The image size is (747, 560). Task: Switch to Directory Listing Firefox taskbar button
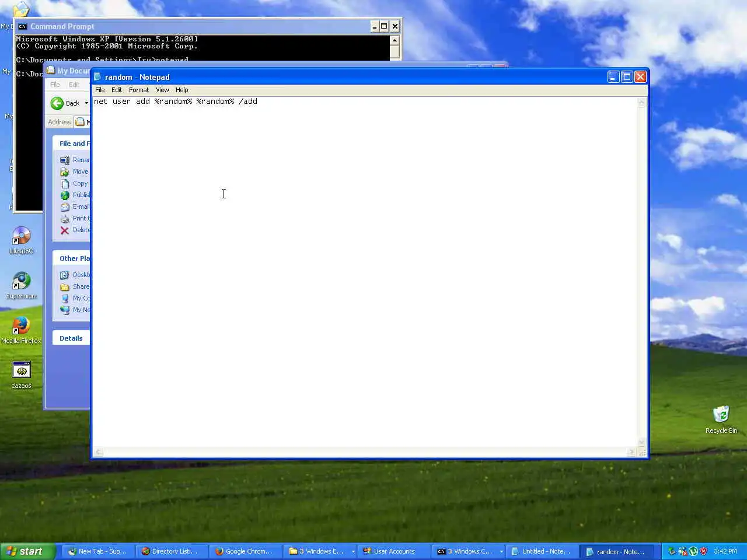coord(171,551)
